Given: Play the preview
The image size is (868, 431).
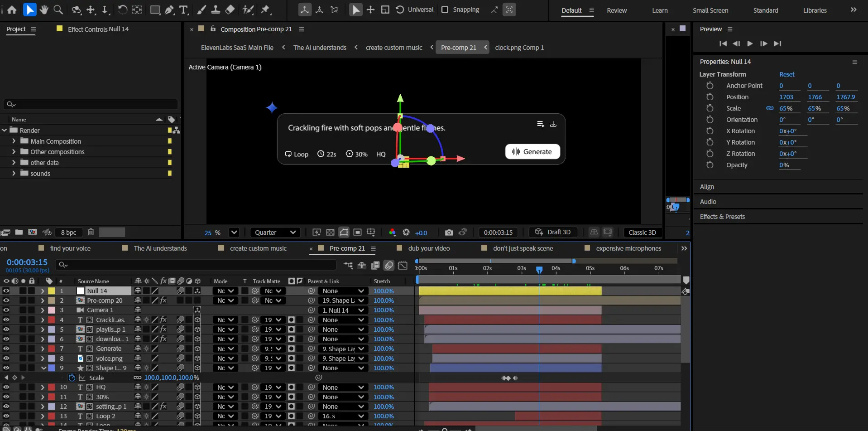Looking at the screenshot, I should 750,44.
